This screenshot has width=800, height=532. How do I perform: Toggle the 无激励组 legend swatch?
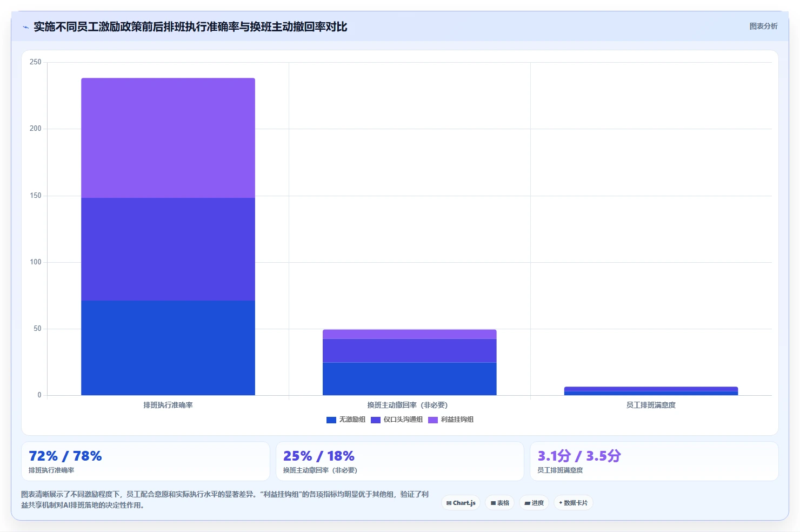click(x=331, y=420)
